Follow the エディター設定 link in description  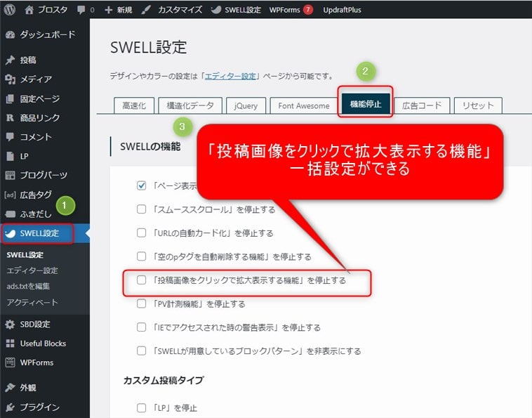click(x=230, y=76)
